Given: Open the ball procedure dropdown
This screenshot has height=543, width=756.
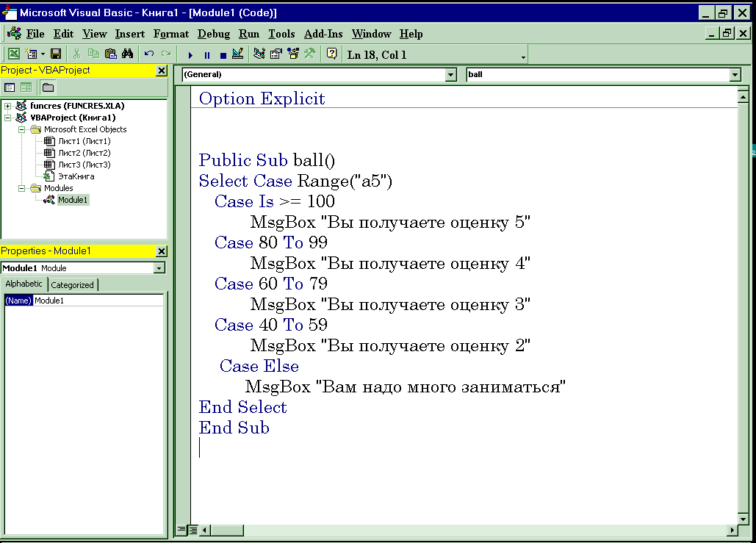Looking at the screenshot, I should pos(735,75).
